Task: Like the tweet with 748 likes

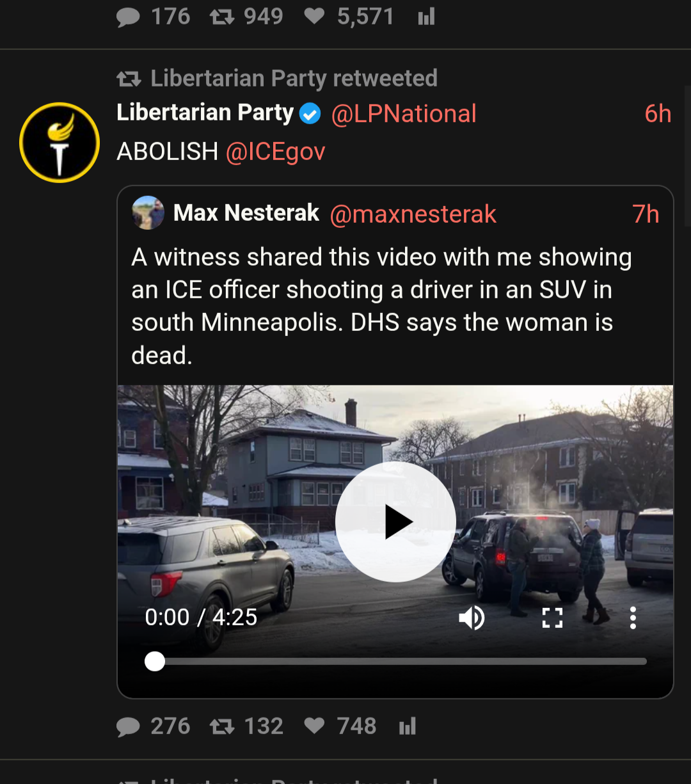Action: 314,726
